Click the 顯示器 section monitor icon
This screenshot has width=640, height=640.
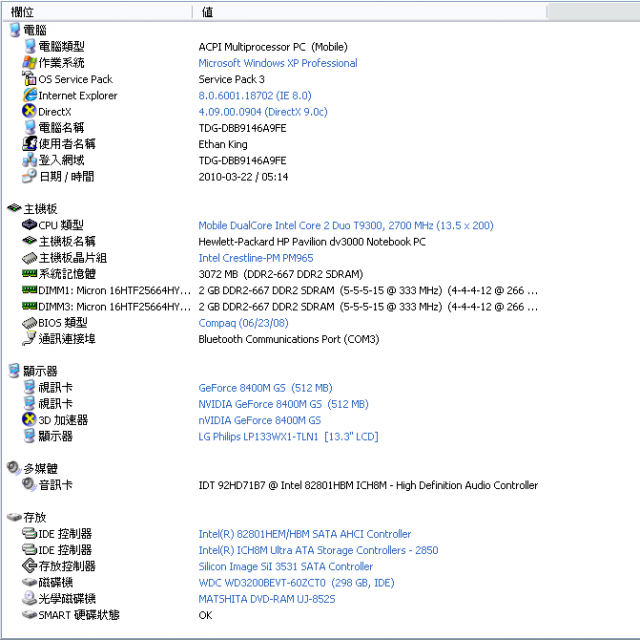pyautogui.click(x=14, y=371)
